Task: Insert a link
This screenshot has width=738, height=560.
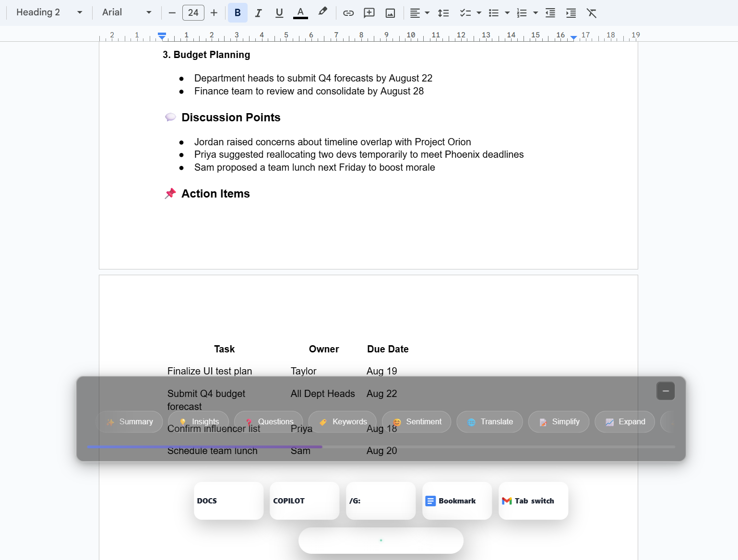Action: [x=348, y=13]
